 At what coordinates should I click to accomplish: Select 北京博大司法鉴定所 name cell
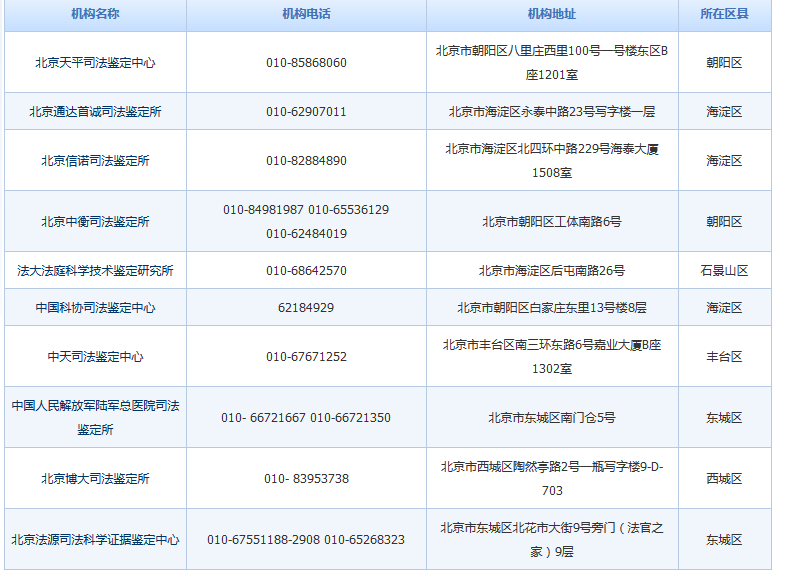tap(95, 479)
